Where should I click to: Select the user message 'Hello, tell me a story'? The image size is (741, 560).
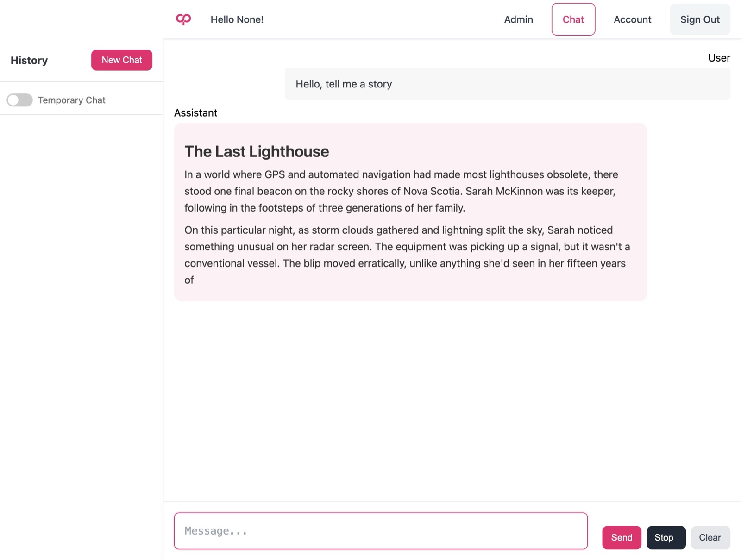(x=508, y=84)
